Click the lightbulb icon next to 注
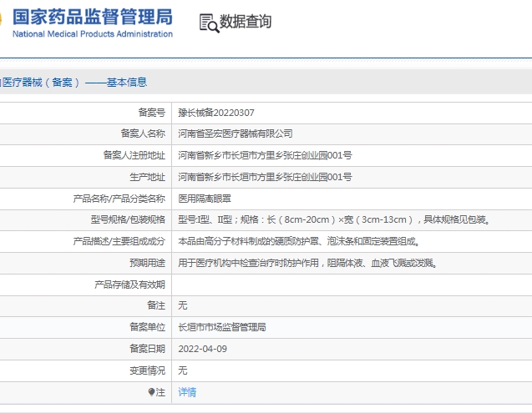 point(151,392)
